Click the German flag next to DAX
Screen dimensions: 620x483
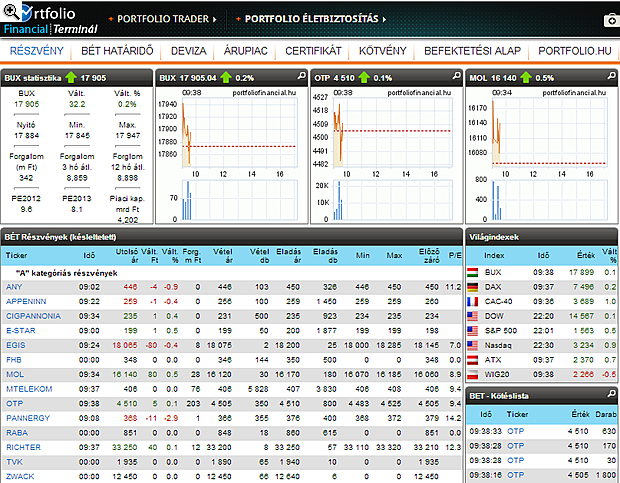(x=473, y=287)
